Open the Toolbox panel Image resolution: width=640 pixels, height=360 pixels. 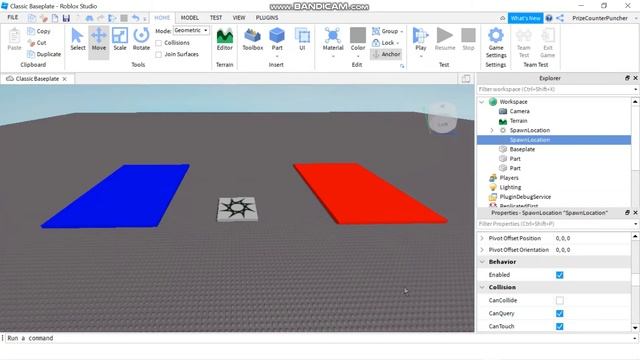click(253, 40)
